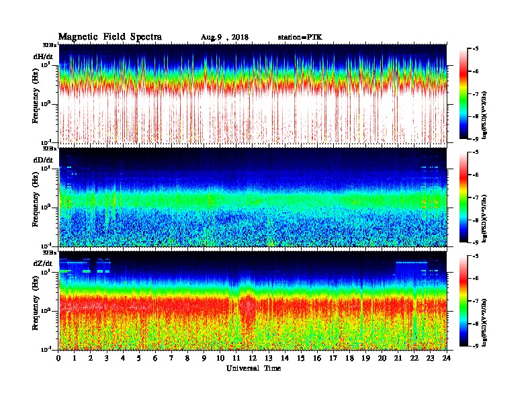Click hour tick "7" on the time axis
Screen dimensions: 532x411
tap(172, 359)
